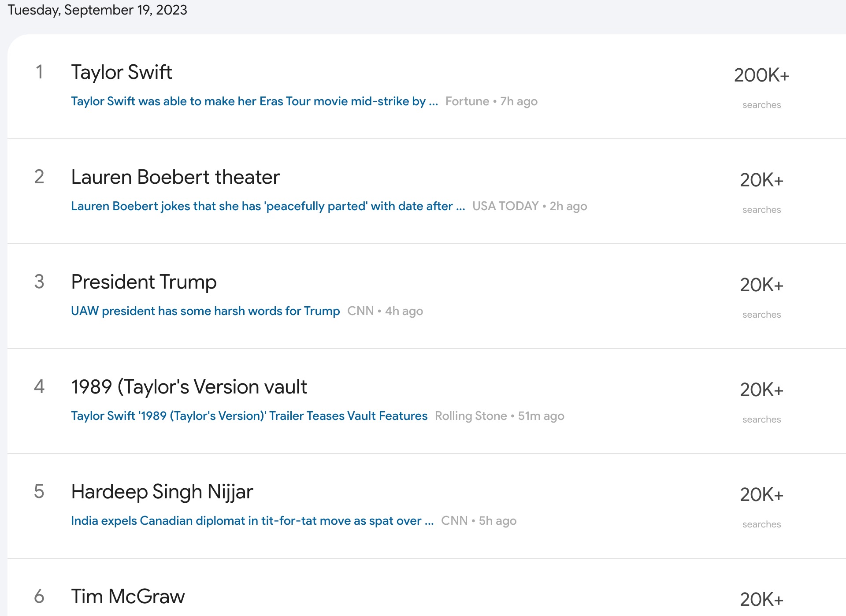Screen dimensions: 846x616
Task: Open CNN article on UAW president
Action: (x=205, y=311)
